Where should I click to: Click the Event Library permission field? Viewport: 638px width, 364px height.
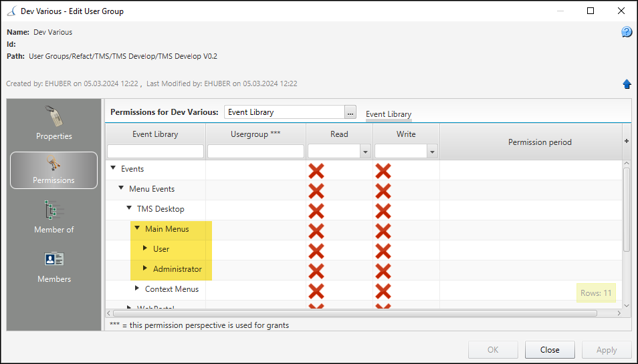(284, 112)
